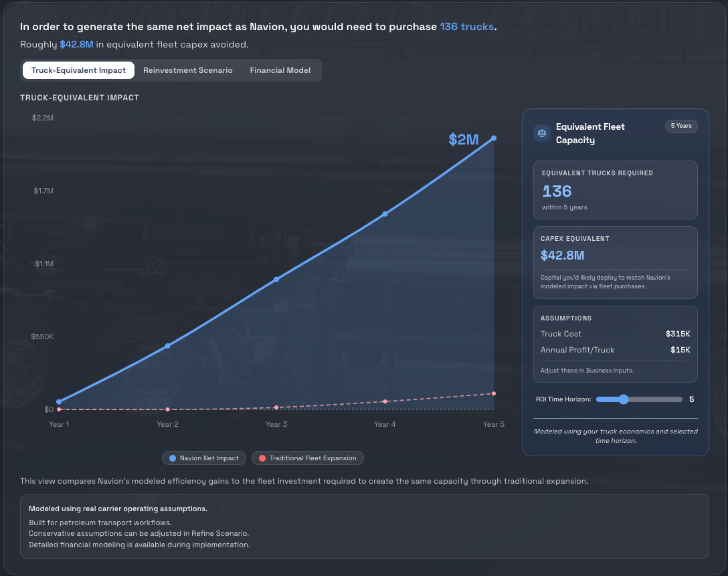Click the Year 5 data point on blue line
This screenshot has width=728, height=576.
[494, 138]
